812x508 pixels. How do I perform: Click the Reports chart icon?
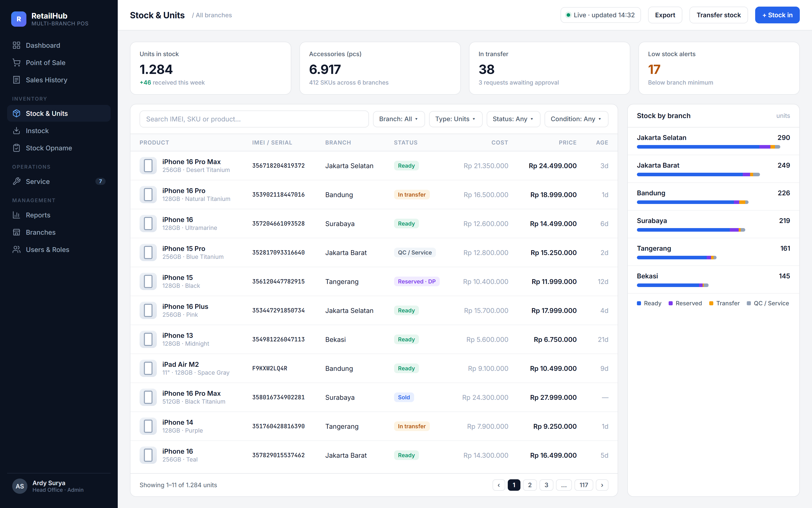[x=16, y=215]
